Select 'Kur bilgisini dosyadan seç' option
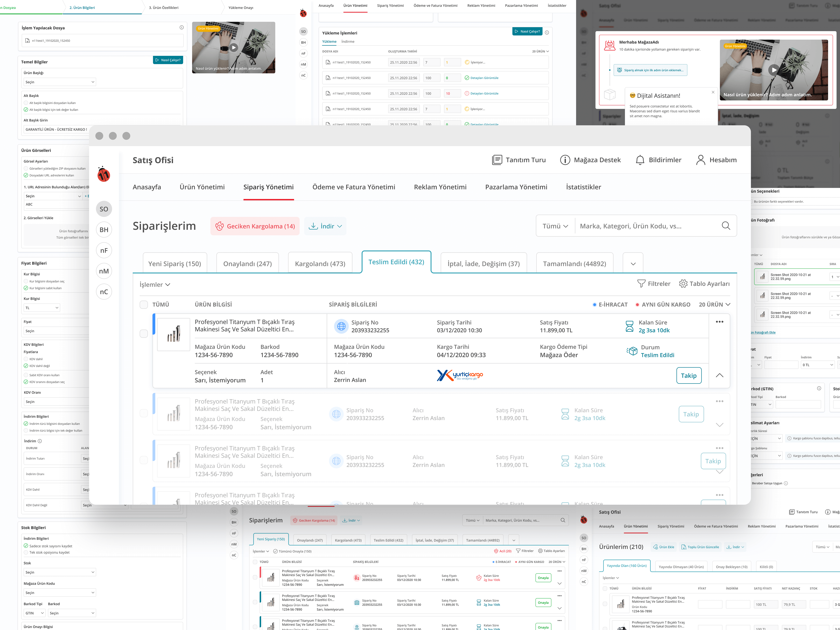 [26, 281]
